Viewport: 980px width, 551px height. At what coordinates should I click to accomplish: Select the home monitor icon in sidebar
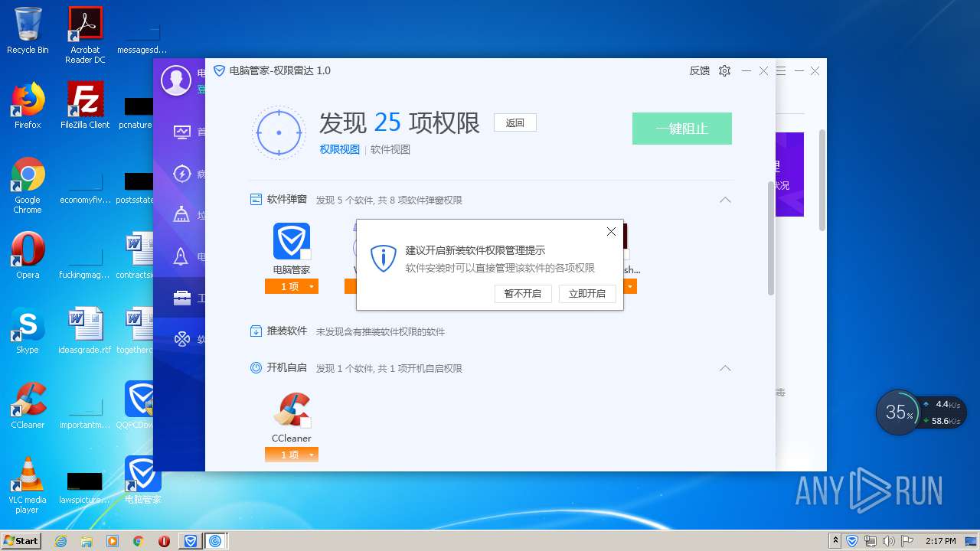tap(181, 132)
